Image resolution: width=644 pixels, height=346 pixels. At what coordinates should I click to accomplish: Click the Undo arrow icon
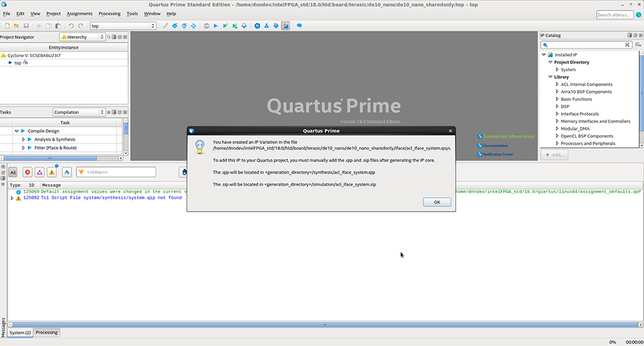71,26
